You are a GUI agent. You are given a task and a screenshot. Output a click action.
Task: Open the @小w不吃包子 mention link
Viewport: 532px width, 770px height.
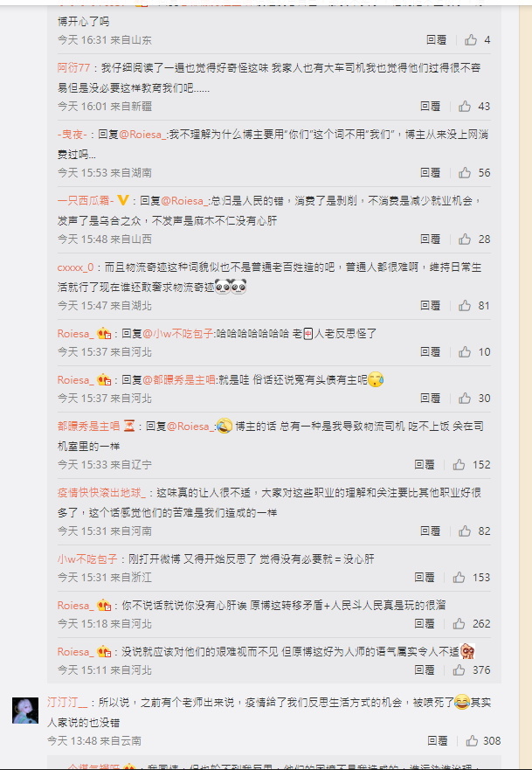point(178,334)
